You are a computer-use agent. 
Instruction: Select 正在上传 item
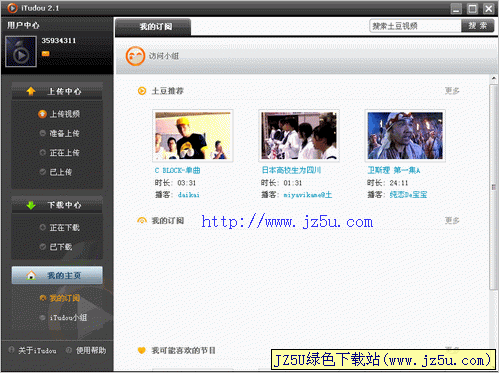[65, 153]
